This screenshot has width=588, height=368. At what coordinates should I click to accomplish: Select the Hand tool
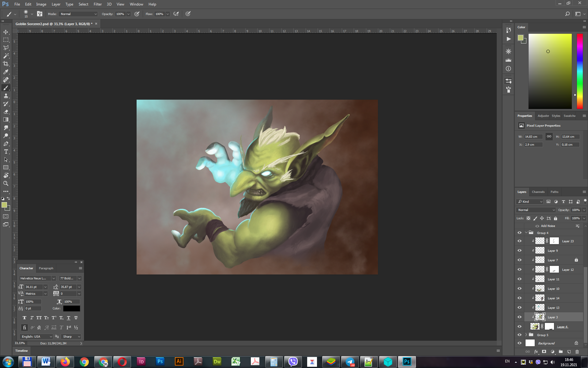6,175
